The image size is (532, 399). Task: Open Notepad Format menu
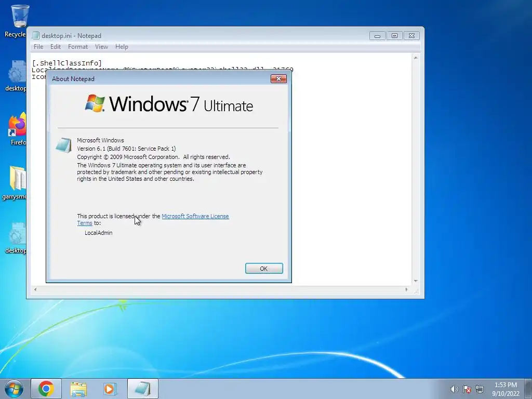[x=78, y=47]
